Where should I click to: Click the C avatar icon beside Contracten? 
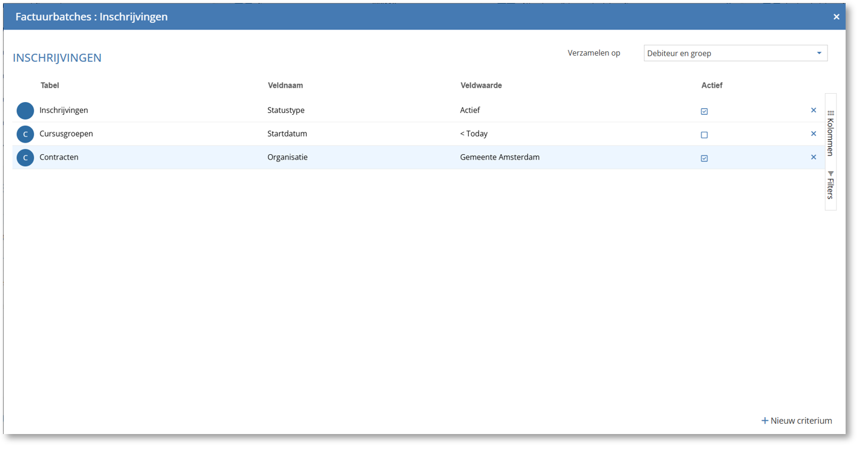pyautogui.click(x=25, y=158)
